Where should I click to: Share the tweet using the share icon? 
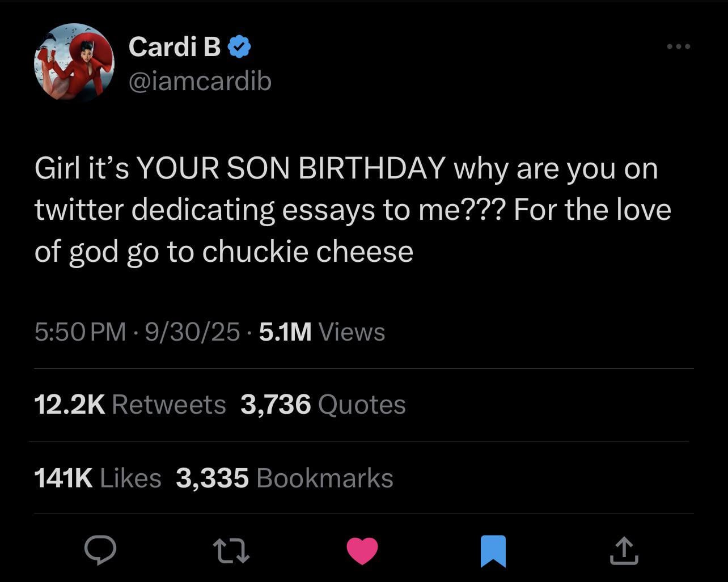click(x=624, y=551)
